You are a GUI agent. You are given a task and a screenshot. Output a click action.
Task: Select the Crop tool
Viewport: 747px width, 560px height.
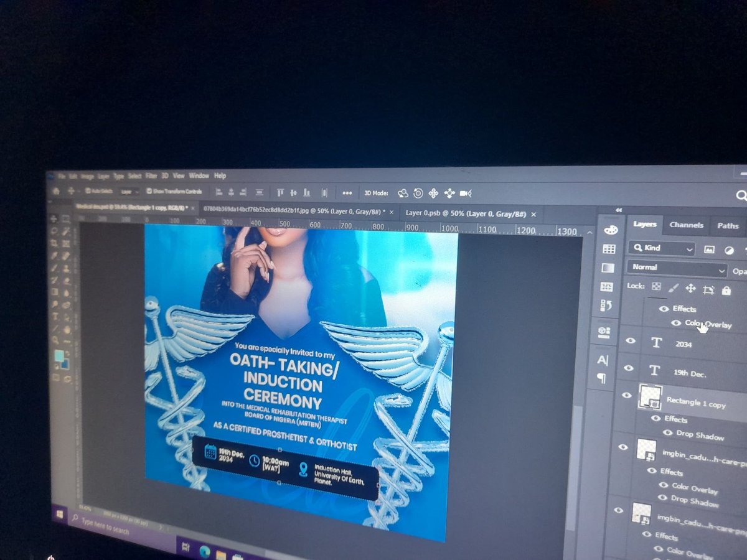click(54, 243)
